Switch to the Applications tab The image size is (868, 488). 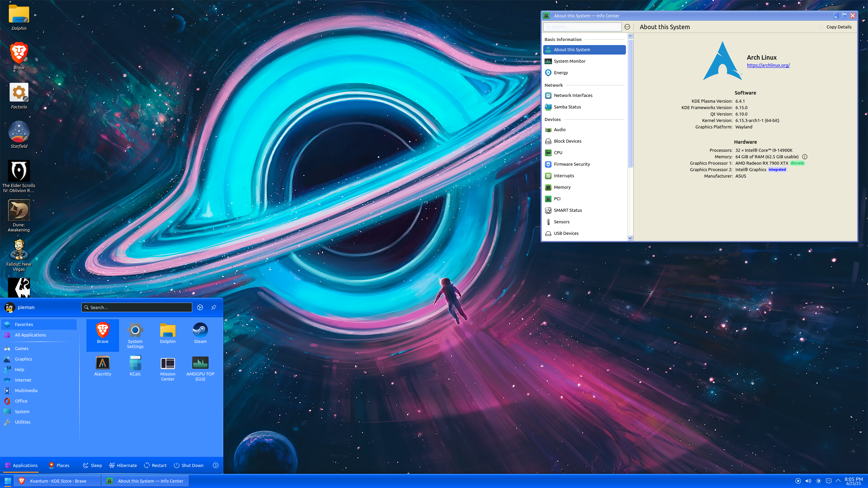point(21,465)
